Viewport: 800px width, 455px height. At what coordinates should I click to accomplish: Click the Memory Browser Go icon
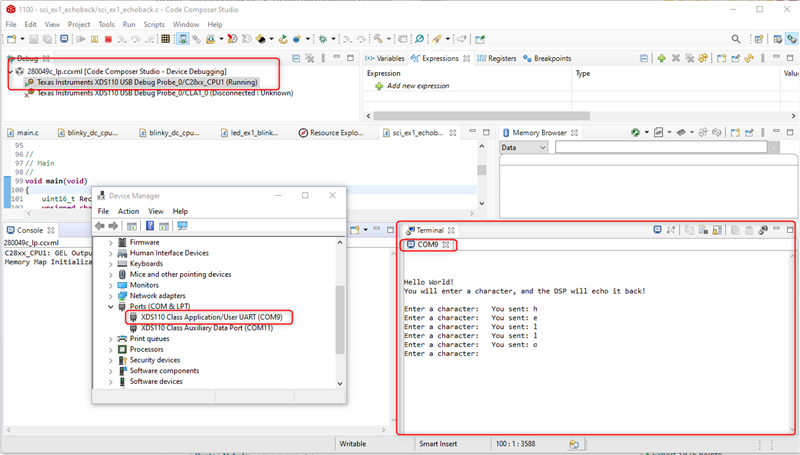pyautogui.click(x=774, y=147)
